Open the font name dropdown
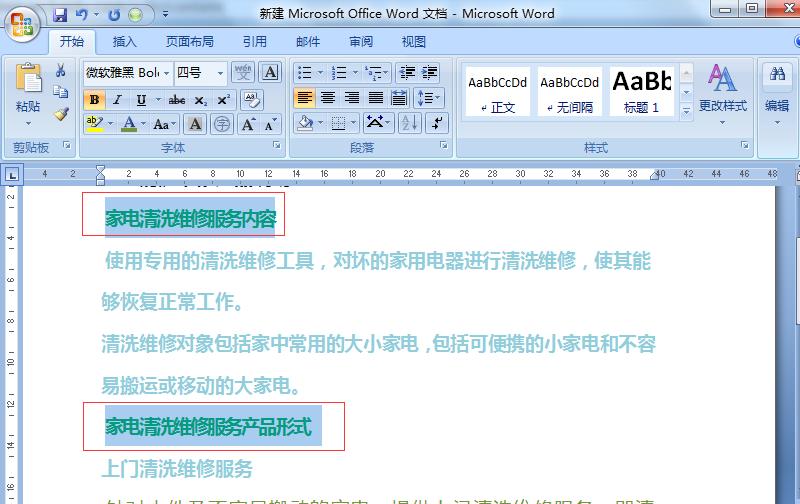 tap(166, 73)
